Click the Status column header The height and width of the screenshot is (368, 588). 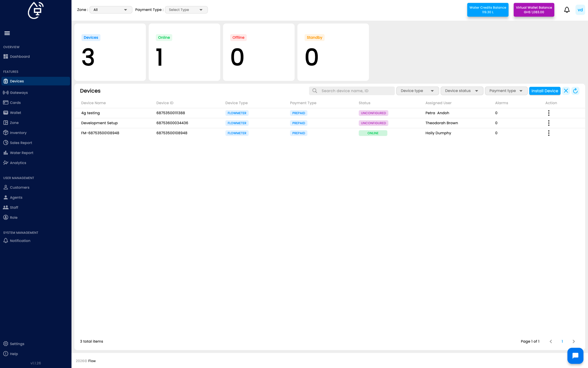tap(364, 103)
